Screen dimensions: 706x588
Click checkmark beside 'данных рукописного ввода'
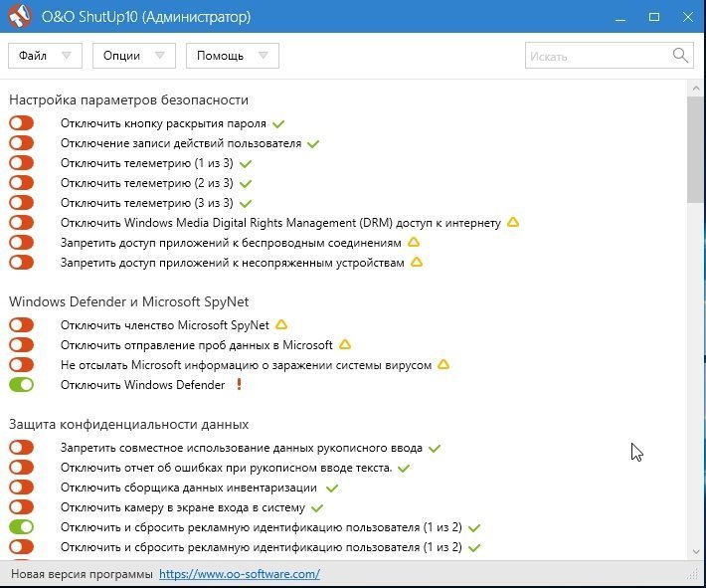point(435,449)
